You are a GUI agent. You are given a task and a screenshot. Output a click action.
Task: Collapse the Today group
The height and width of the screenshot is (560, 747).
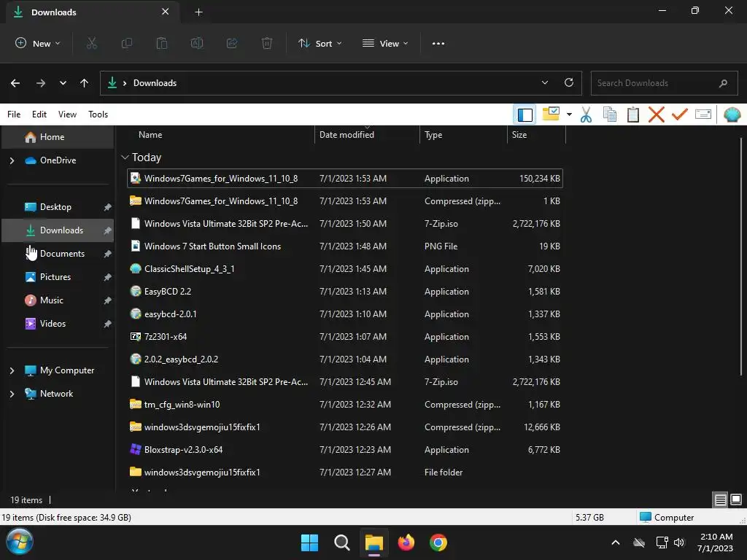coord(125,157)
